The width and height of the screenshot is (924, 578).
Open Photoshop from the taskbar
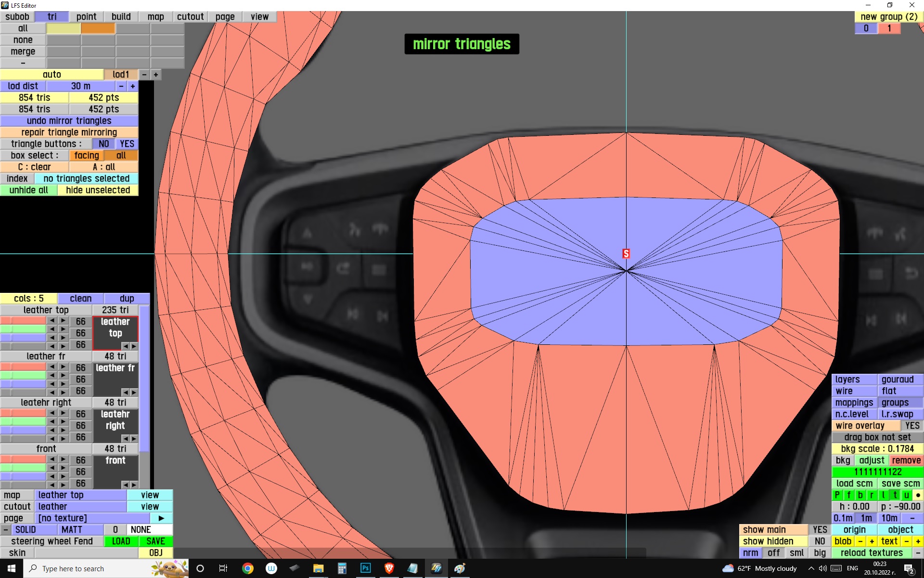[365, 568]
